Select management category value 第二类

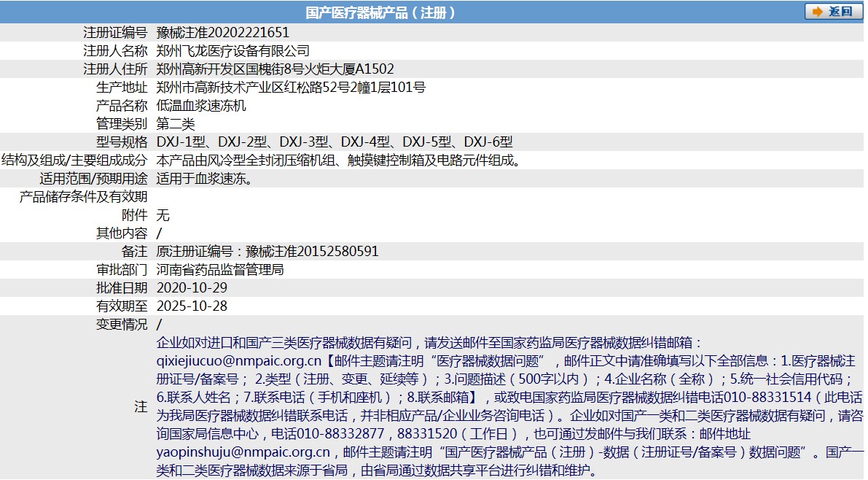[176, 124]
